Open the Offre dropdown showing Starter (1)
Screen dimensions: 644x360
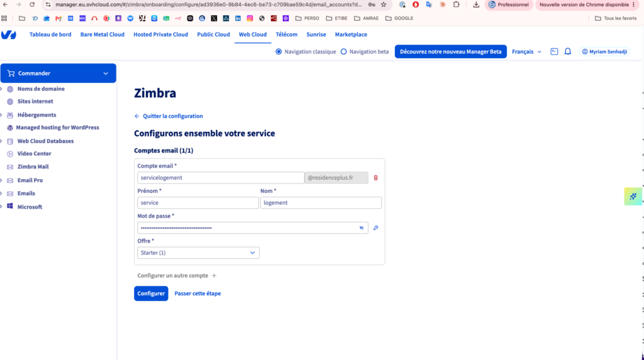(x=198, y=253)
